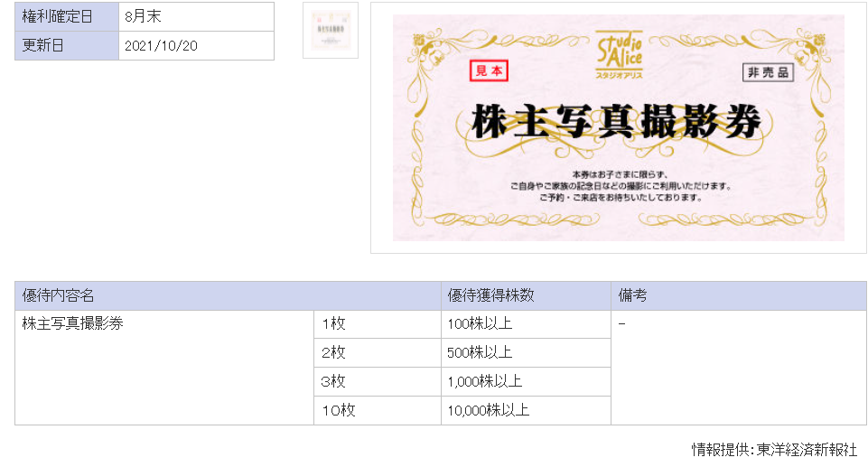Select the date 2021/10/20
The width and height of the screenshot is (868, 467).
point(161,46)
